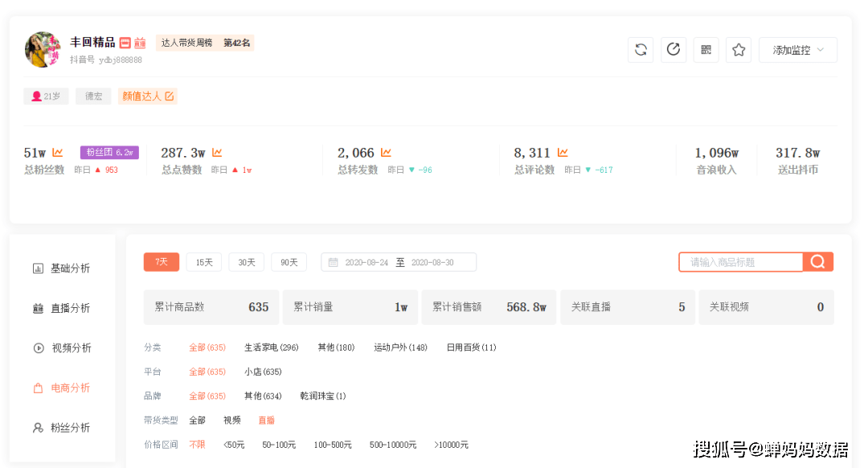The width and height of the screenshot is (868, 468).
Task: Select the 30天 time range
Action: coord(247,262)
